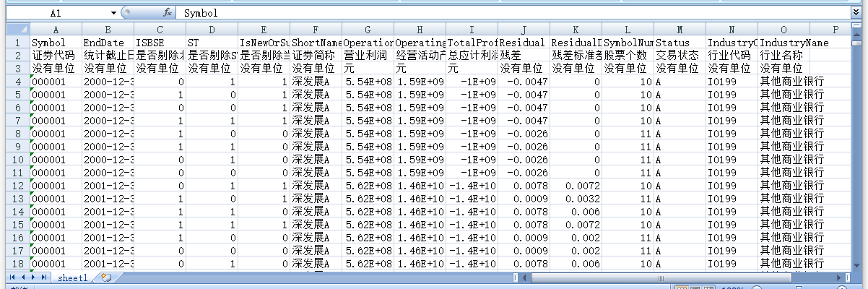Go to first sheet navigation arrow
This screenshot has width=868, height=289.
(x=12, y=277)
